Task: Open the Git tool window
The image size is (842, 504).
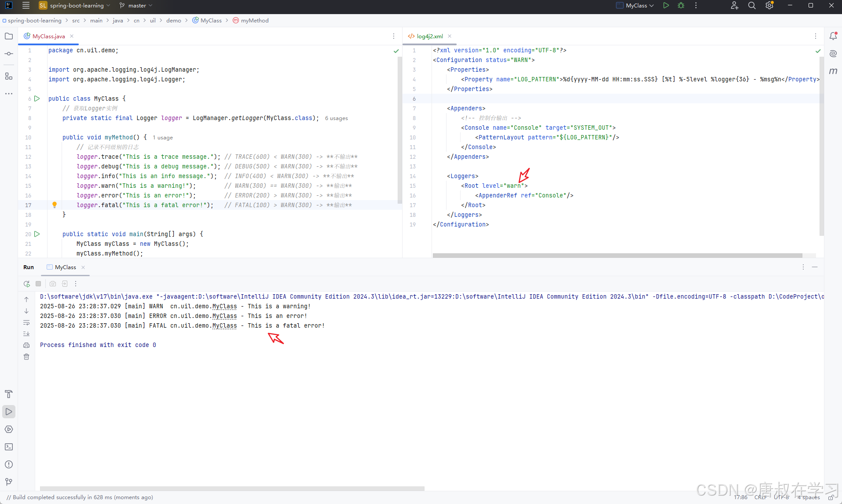Action: (9, 482)
